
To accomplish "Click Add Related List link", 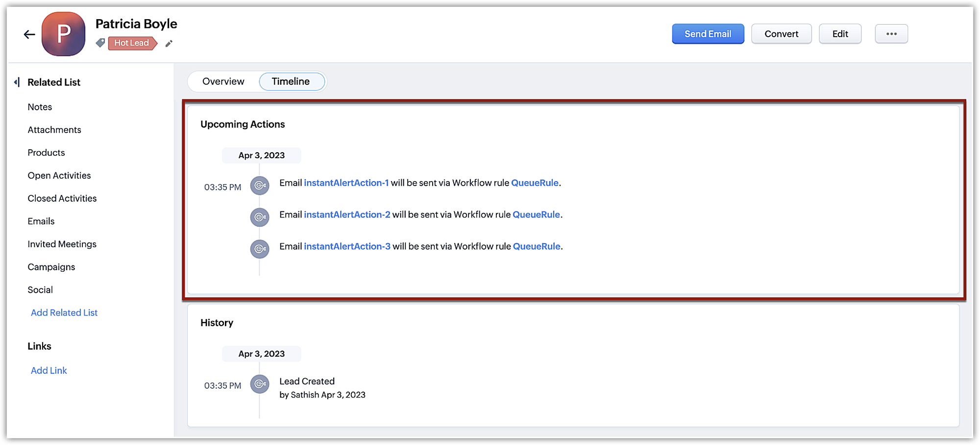I will 64,313.
